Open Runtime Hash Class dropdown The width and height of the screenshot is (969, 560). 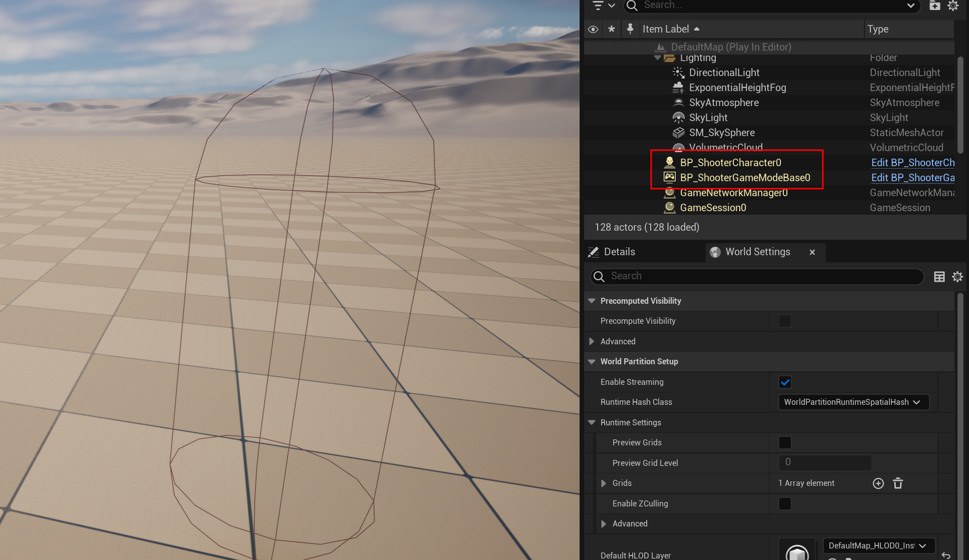pos(853,402)
